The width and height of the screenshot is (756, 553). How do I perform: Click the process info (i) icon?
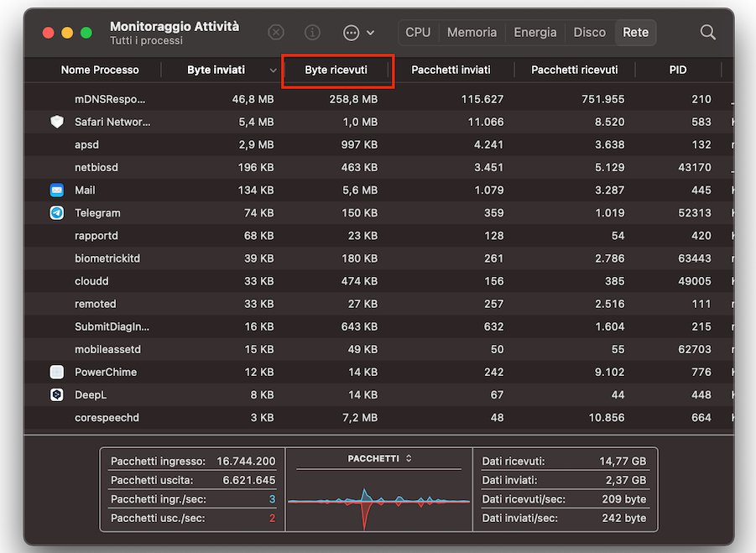(312, 33)
